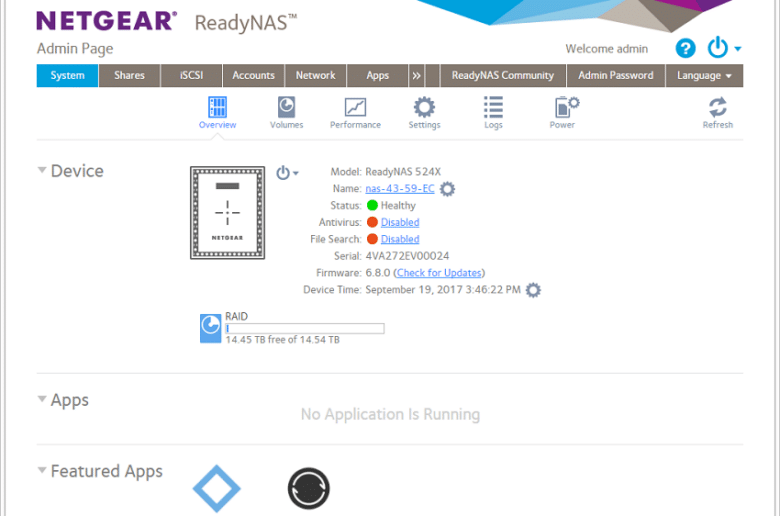Click the orange Antivirus status indicator

[372, 222]
